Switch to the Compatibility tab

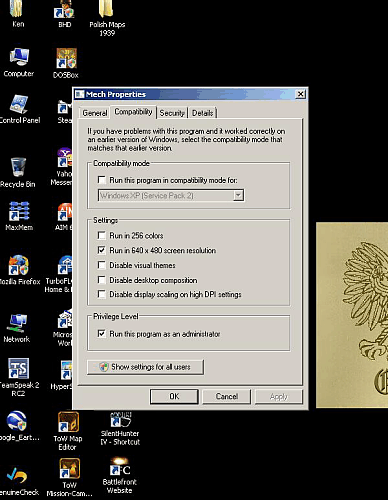[x=133, y=112]
